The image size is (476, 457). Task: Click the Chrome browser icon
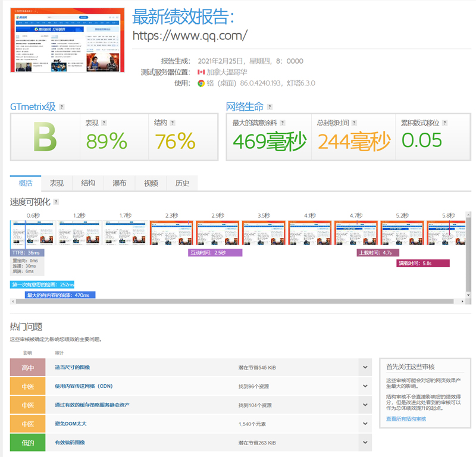point(201,83)
